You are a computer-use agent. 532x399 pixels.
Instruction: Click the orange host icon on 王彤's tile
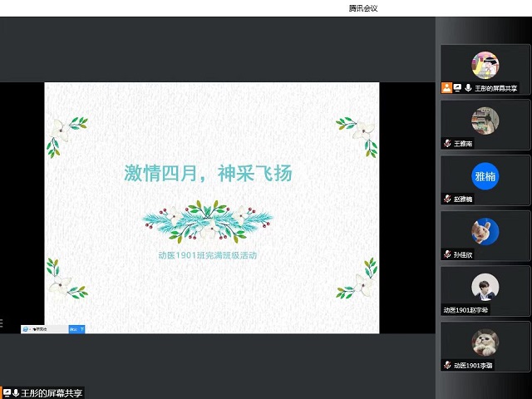[x=447, y=88]
